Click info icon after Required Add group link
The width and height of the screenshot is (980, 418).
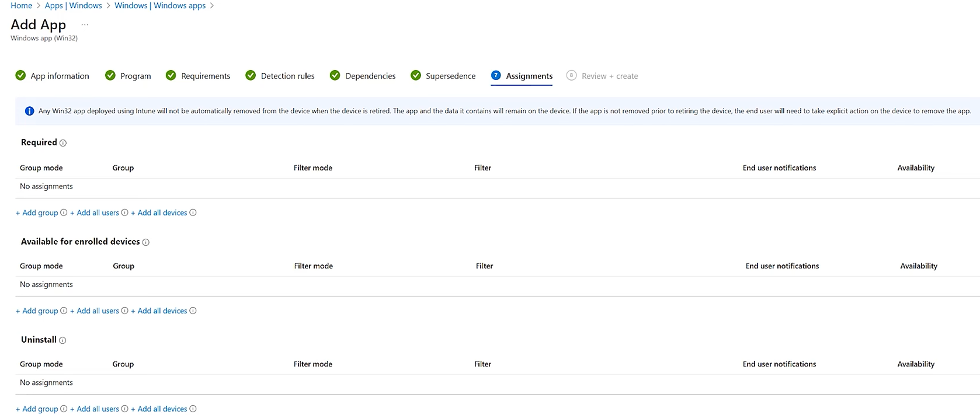pyautogui.click(x=64, y=213)
